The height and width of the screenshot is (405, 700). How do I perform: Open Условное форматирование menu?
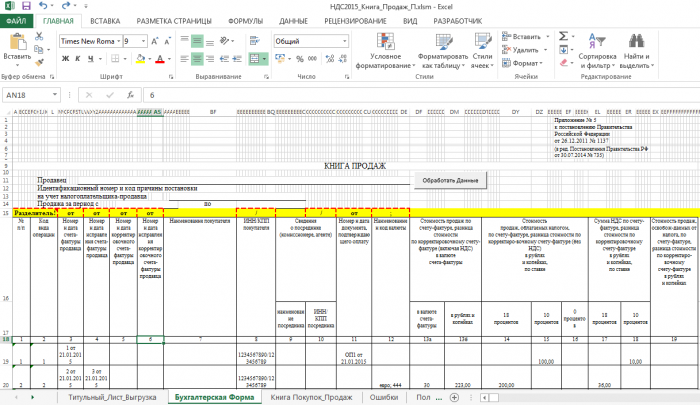(385, 51)
